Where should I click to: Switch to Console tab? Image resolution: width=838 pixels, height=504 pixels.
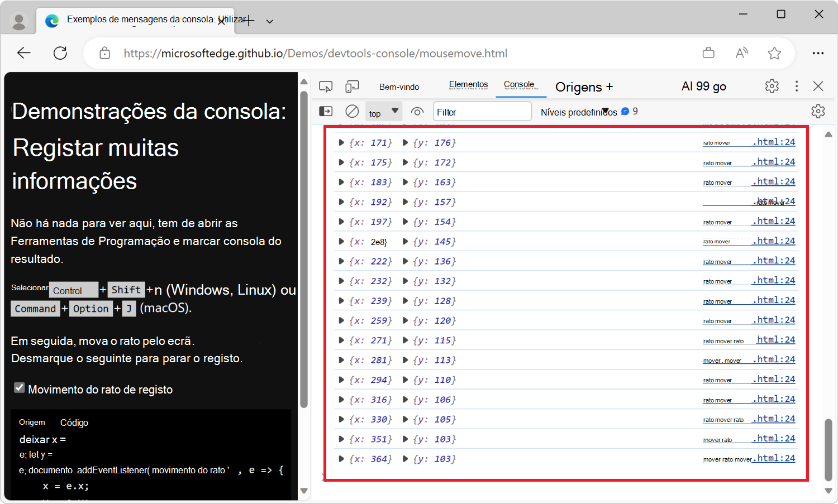(x=521, y=85)
